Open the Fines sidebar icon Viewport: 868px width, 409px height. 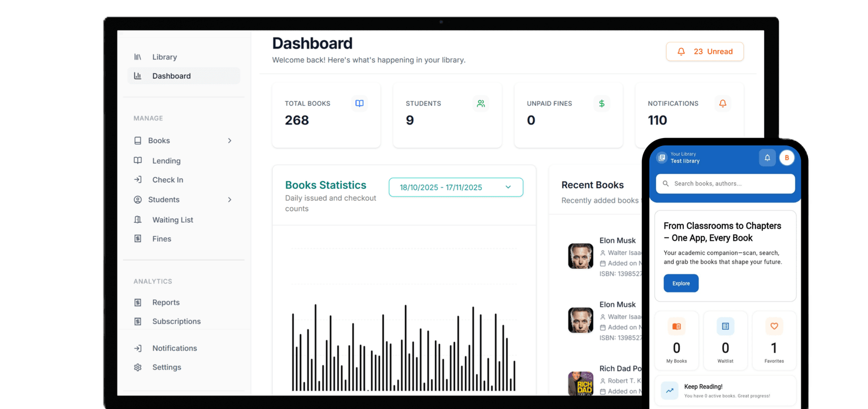click(137, 239)
